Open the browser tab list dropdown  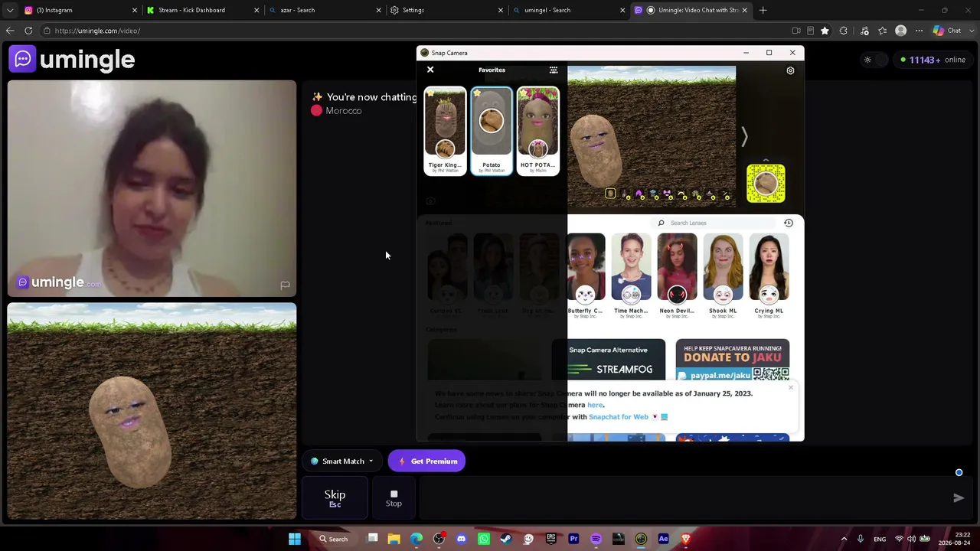[x=10, y=10]
